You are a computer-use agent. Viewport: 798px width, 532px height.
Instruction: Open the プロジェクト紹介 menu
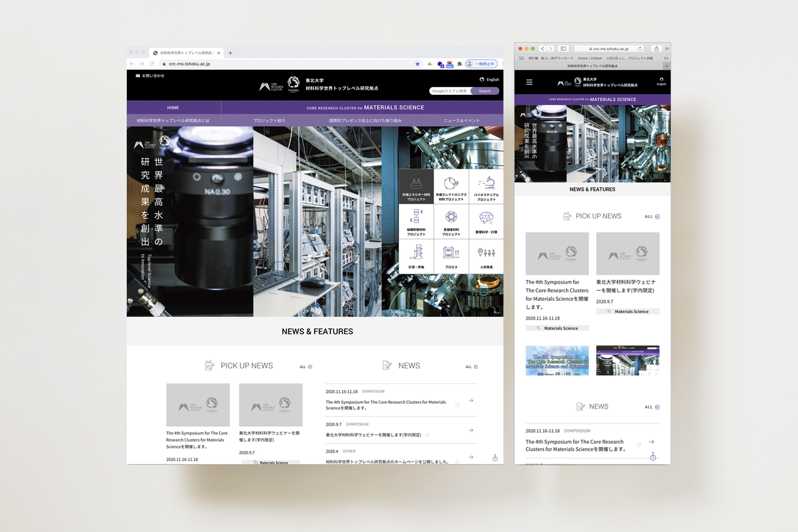[269, 121]
